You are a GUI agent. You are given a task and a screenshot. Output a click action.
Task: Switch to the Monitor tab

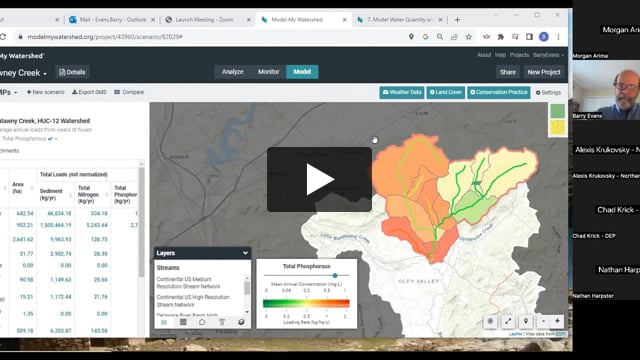tap(269, 72)
